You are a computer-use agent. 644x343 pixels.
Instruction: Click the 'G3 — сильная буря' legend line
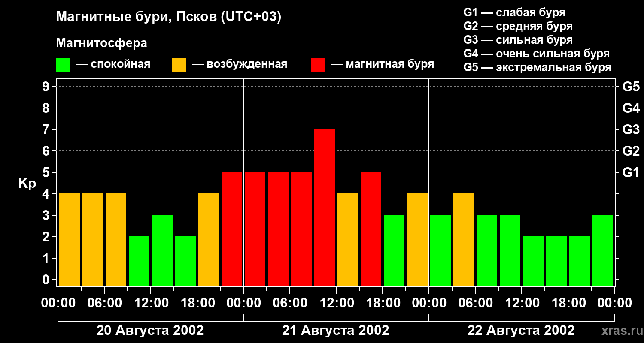click(518, 40)
